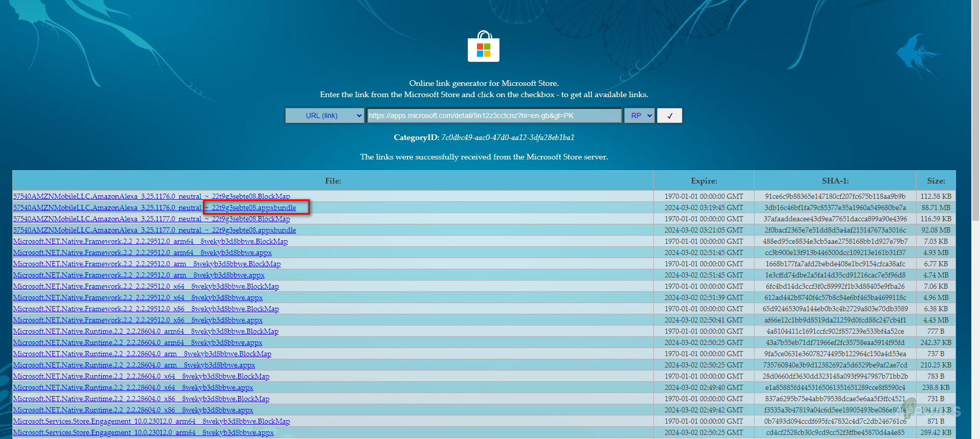Open NET.Native.Framework 2.2 x86 BlockMap link

point(146,309)
